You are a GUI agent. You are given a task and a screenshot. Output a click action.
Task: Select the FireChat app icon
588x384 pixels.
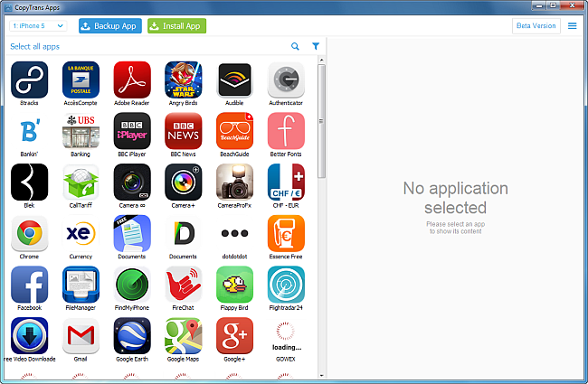pyautogui.click(x=183, y=285)
